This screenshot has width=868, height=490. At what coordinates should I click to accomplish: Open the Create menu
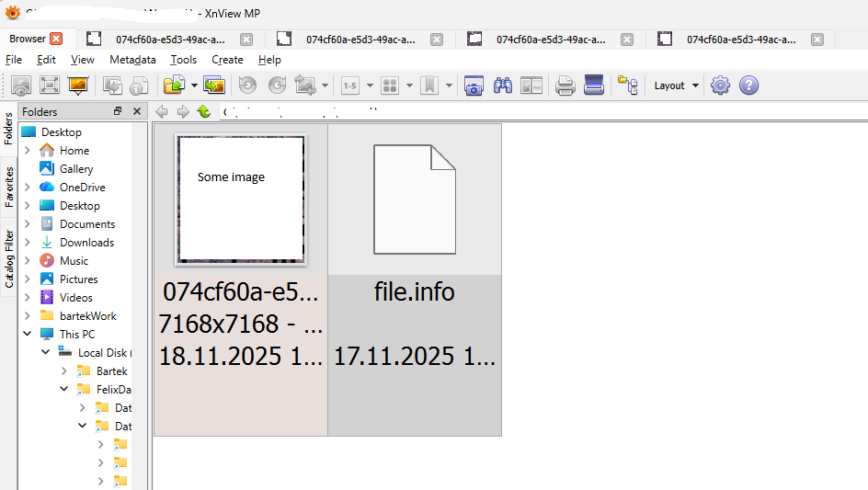tap(227, 60)
